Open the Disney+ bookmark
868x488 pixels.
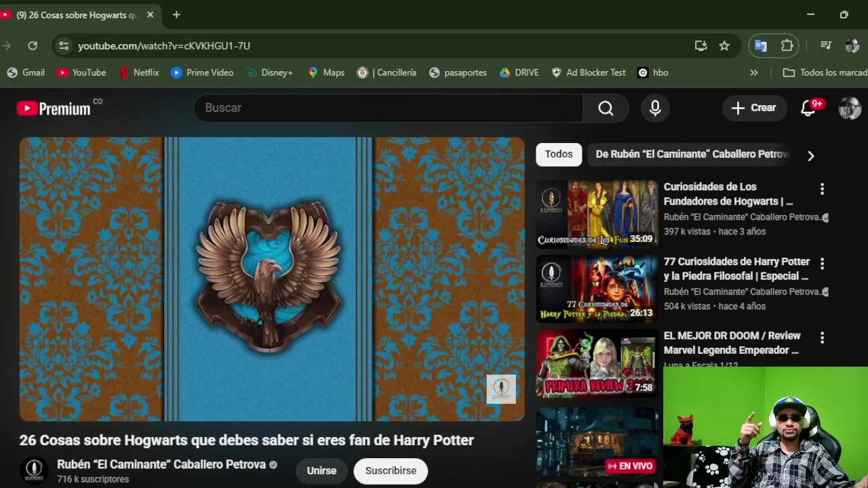click(269, 73)
